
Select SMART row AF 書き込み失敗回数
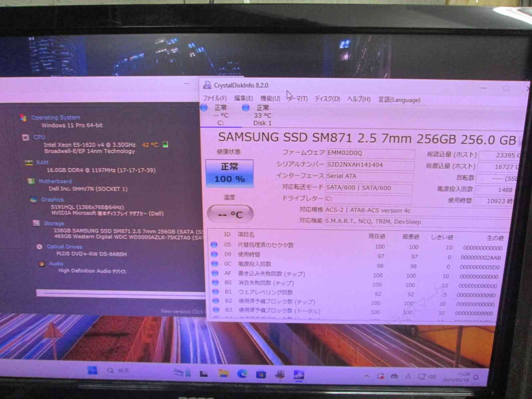pyautogui.click(x=354, y=274)
